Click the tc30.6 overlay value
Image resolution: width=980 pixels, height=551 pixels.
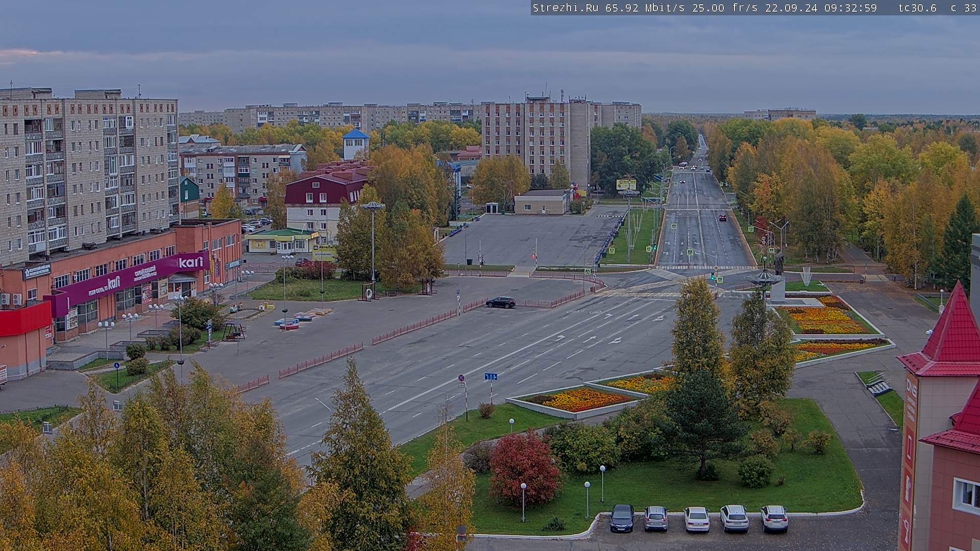point(917,8)
